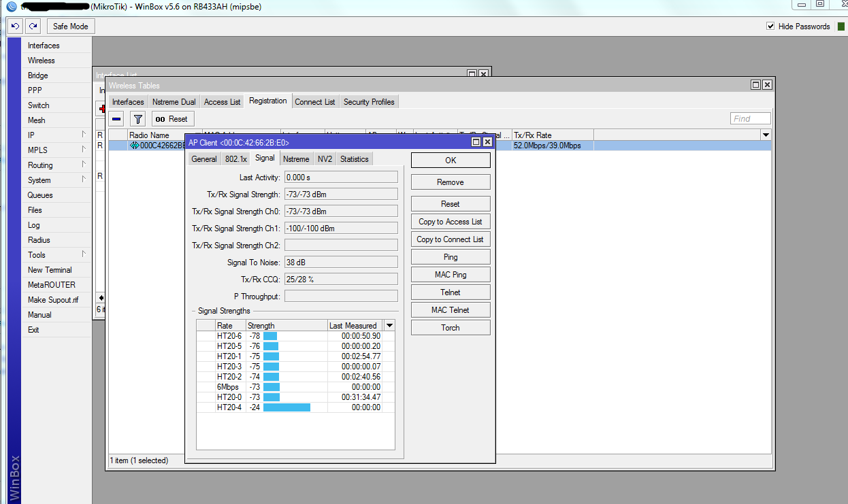Click the undo arrow icon

coord(15,27)
